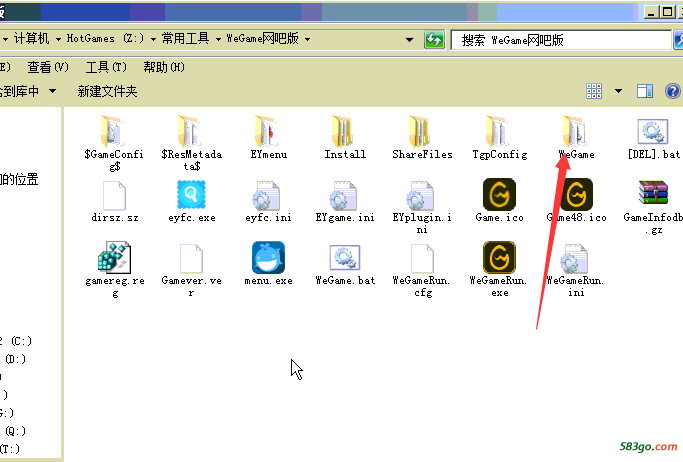Open the 帮助(H) menu
Viewport: 683px width, 462px height.
164,67
